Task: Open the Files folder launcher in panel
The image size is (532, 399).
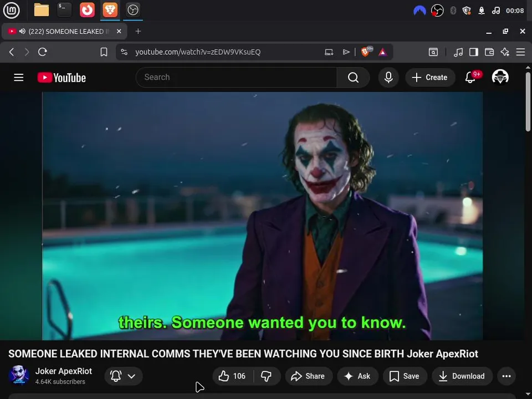Action: click(42, 10)
